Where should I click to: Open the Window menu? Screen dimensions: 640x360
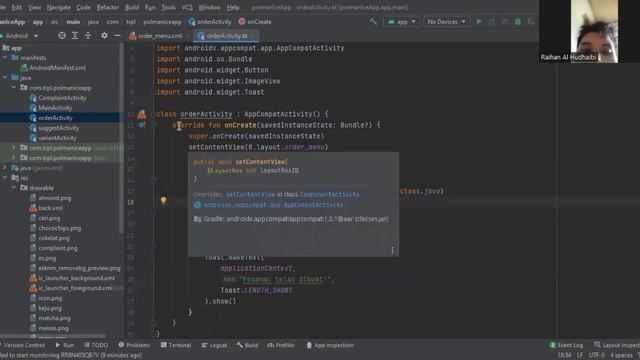209,7
